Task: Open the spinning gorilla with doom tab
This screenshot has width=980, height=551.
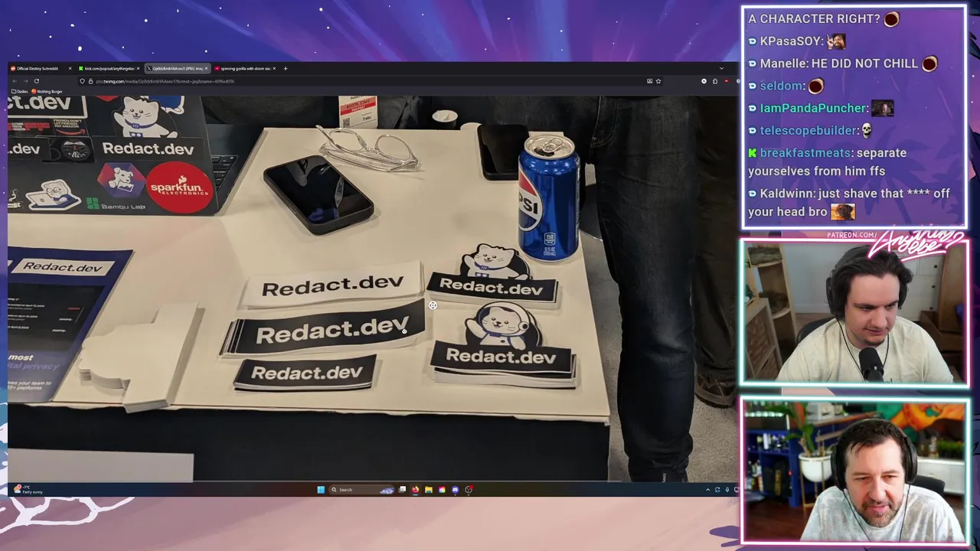Action: tap(247, 69)
